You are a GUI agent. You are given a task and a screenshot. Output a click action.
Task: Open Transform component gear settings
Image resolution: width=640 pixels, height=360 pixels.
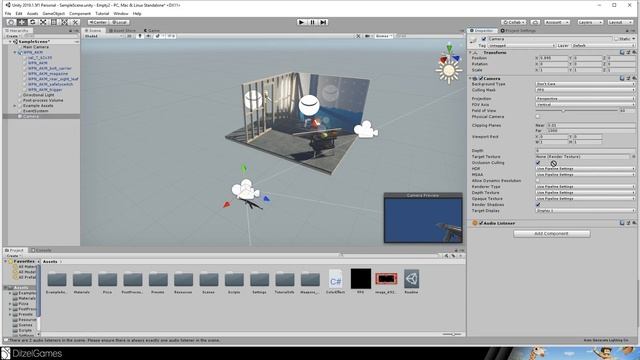click(x=633, y=52)
